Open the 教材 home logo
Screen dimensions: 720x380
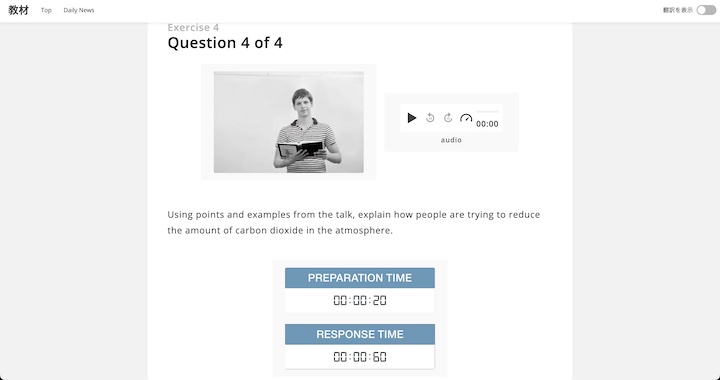pos(18,10)
